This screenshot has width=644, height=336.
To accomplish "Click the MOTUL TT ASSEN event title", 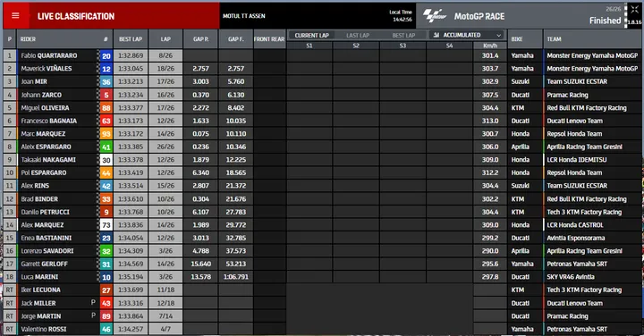I will pos(244,16).
